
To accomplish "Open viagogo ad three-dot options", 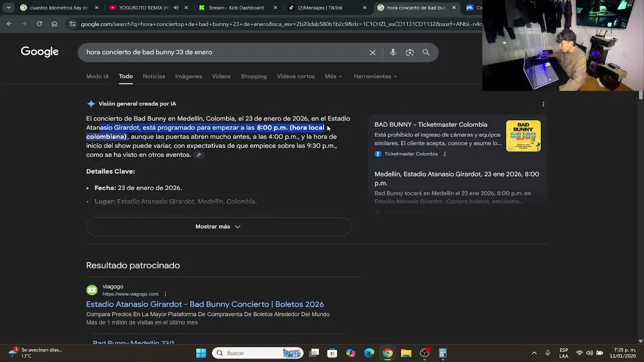I will (165, 294).
